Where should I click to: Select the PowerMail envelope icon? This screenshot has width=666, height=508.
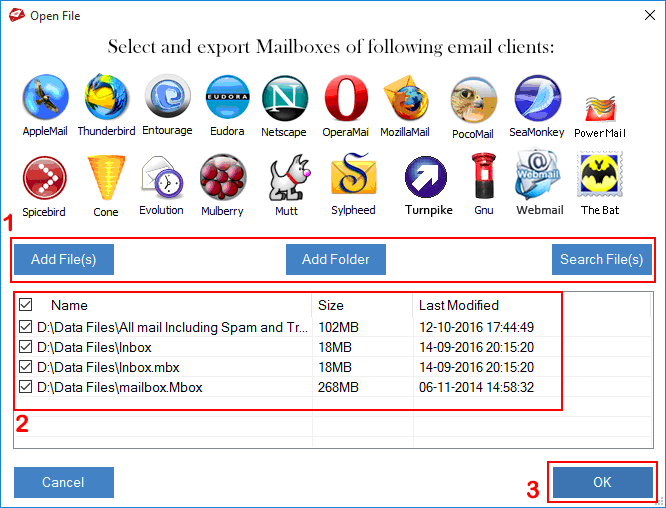pyautogui.click(x=600, y=109)
